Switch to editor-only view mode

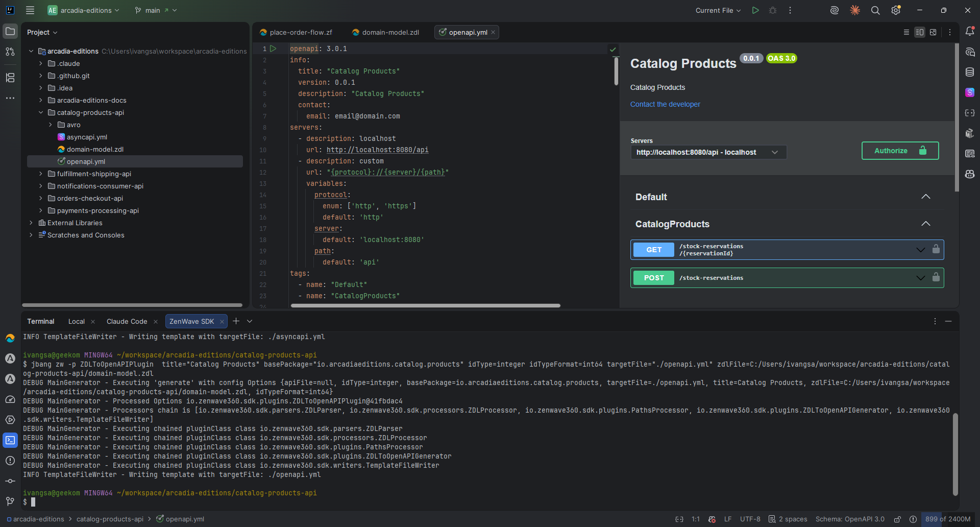[906, 32]
